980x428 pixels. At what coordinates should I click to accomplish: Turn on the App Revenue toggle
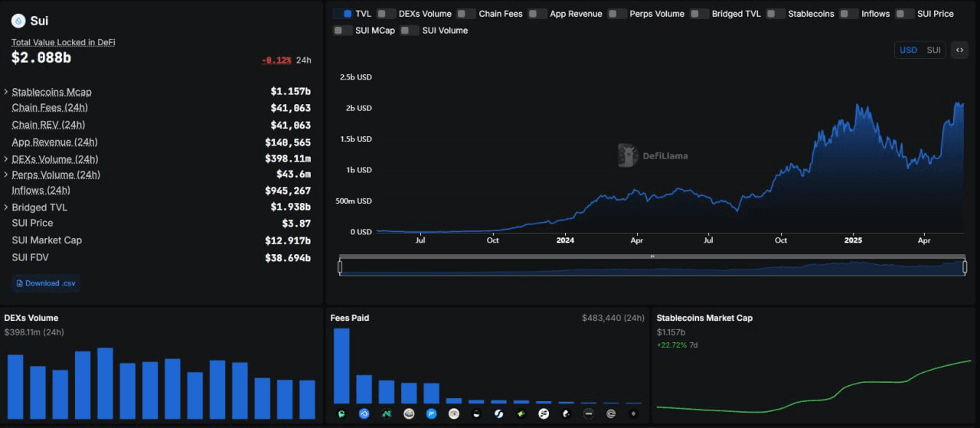tap(537, 14)
